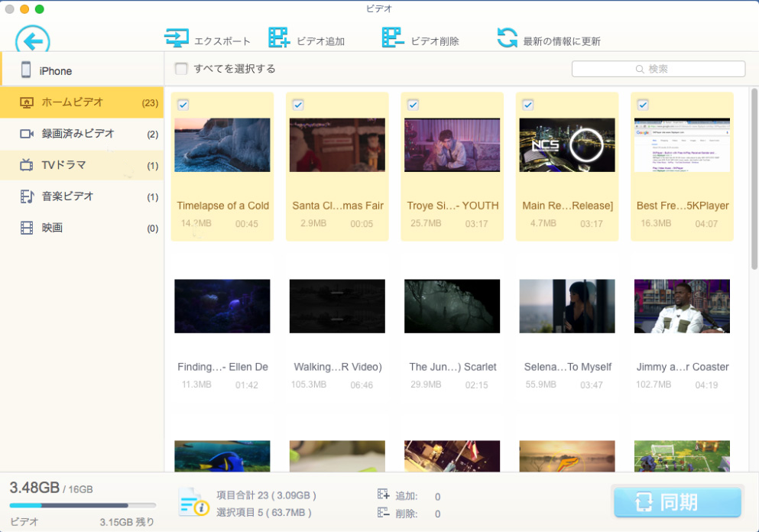Screen dimensions: 759x532
Task: Click the 04:19 duration text
Action: pos(706,384)
